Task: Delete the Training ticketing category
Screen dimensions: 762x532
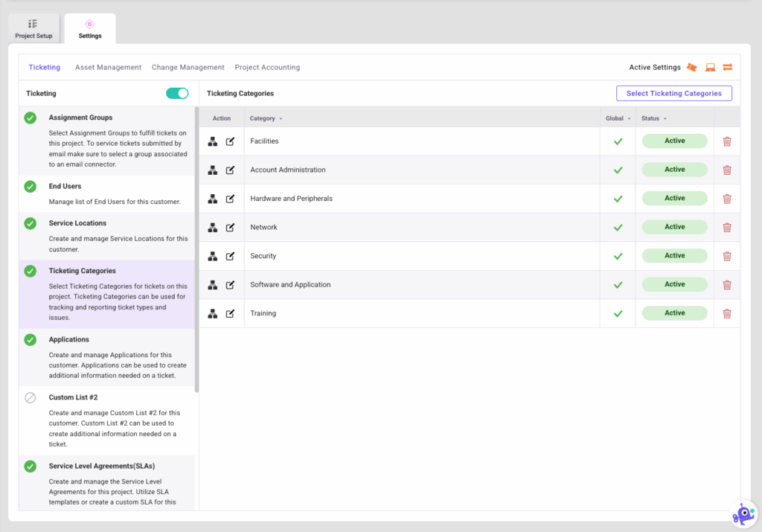Action: (727, 313)
